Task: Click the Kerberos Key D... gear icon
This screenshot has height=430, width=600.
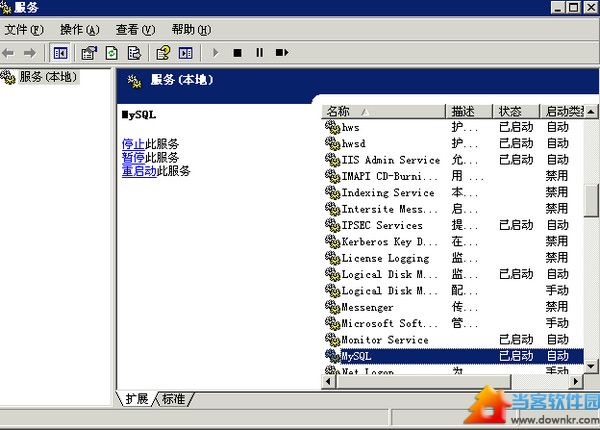Action: (332, 241)
